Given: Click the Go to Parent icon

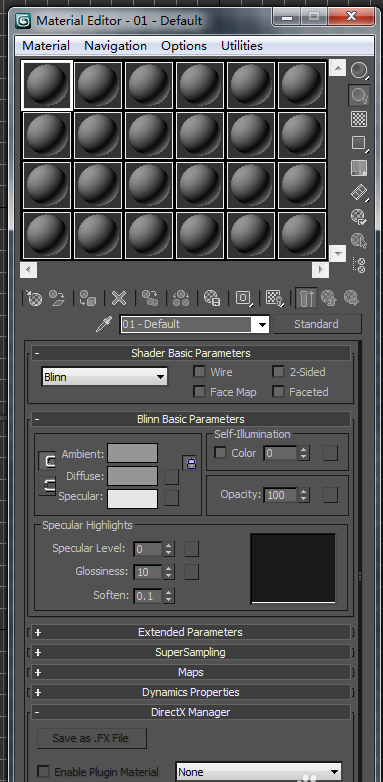Looking at the screenshot, I should (329, 298).
